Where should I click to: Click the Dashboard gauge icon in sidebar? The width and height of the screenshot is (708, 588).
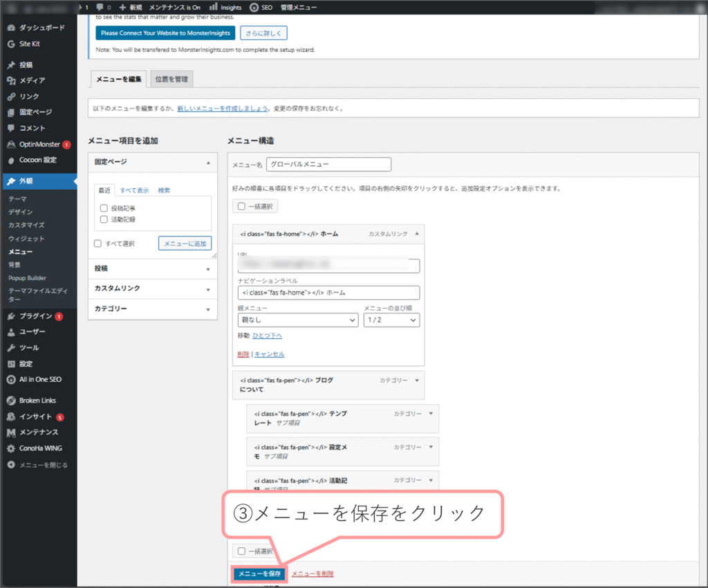click(x=11, y=28)
